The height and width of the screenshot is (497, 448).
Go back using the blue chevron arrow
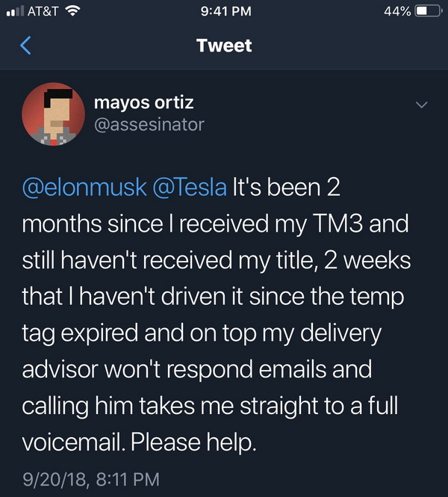click(x=25, y=46)
